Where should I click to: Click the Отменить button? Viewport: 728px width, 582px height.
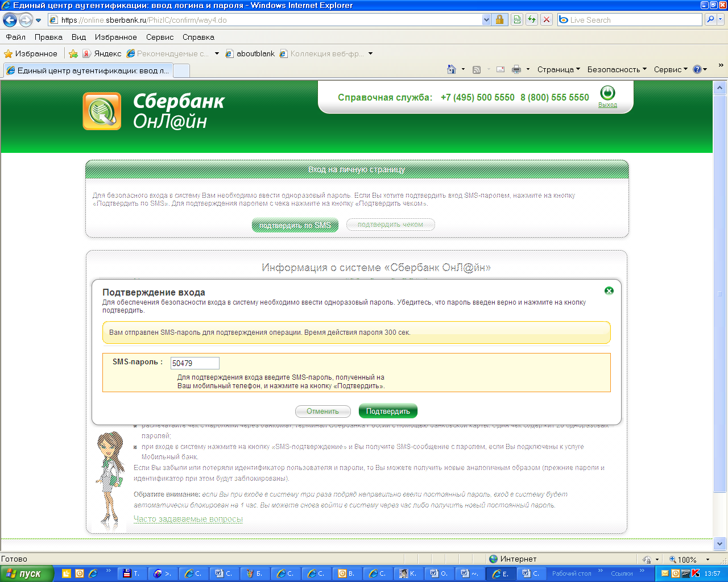click(x=322, y=411)
